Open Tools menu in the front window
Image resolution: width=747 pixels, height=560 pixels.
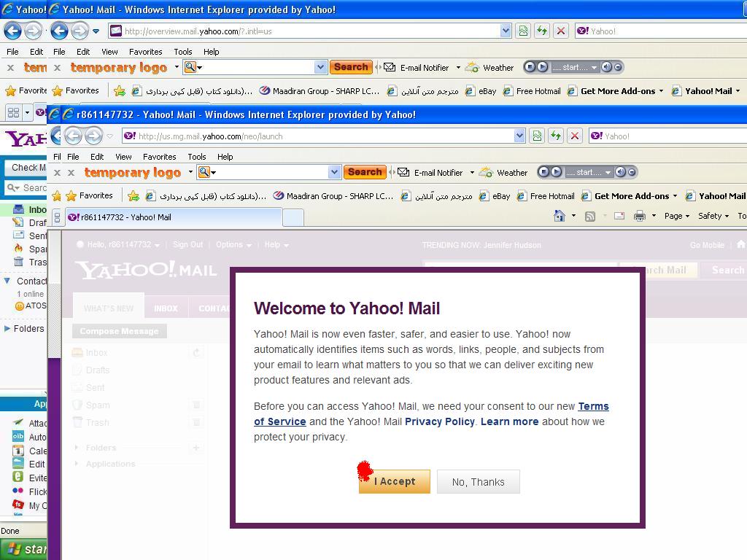(197, 157)
